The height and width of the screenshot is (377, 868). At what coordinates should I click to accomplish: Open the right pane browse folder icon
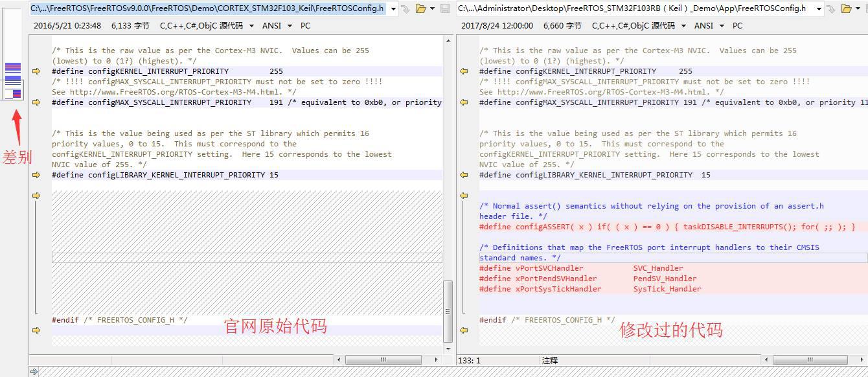(x=847, y=8)
